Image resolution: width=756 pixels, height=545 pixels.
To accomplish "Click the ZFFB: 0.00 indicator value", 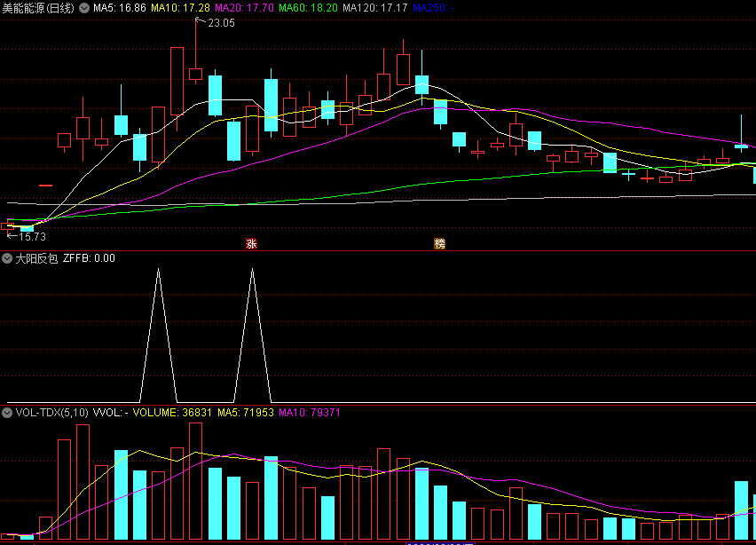I will click(x=90, y=258).
